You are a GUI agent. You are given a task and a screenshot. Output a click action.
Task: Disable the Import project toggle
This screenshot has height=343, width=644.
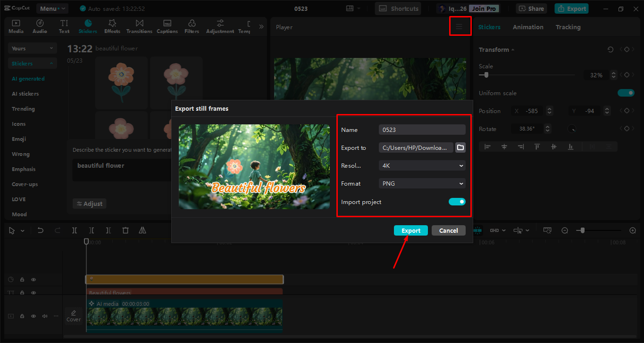click(457, 201)
